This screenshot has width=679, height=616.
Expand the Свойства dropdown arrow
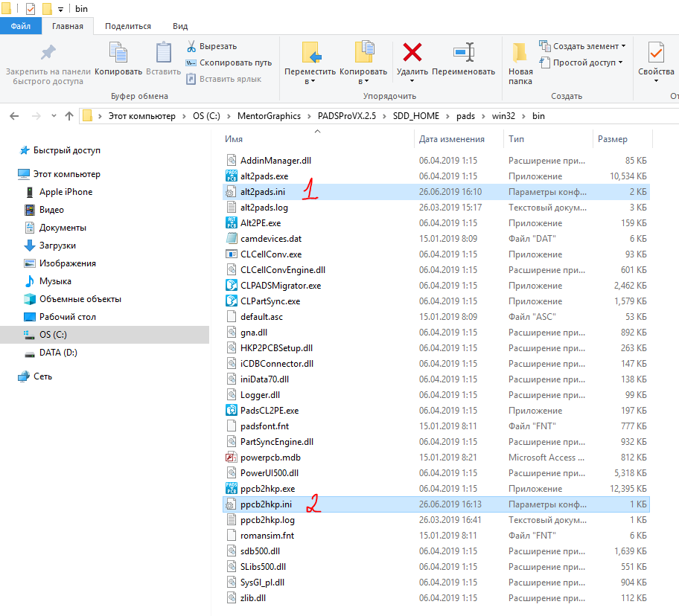pyautogui.click(x=656, y=81)
